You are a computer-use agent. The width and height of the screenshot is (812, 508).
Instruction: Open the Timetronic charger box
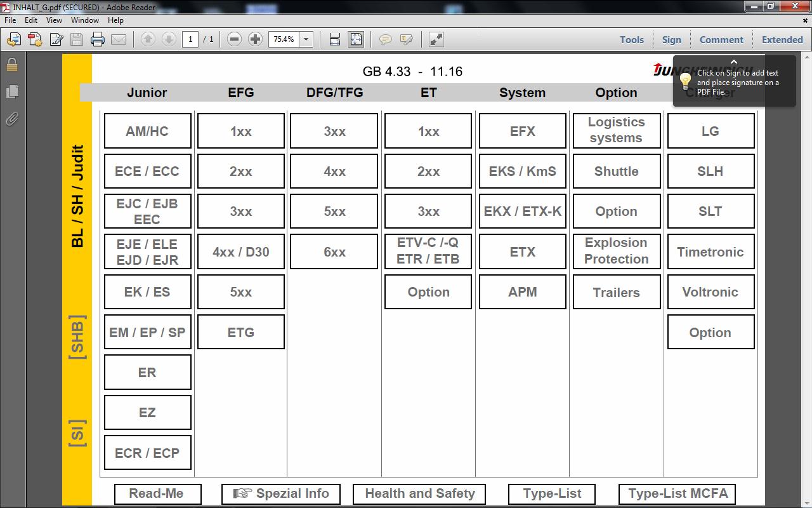710,252
